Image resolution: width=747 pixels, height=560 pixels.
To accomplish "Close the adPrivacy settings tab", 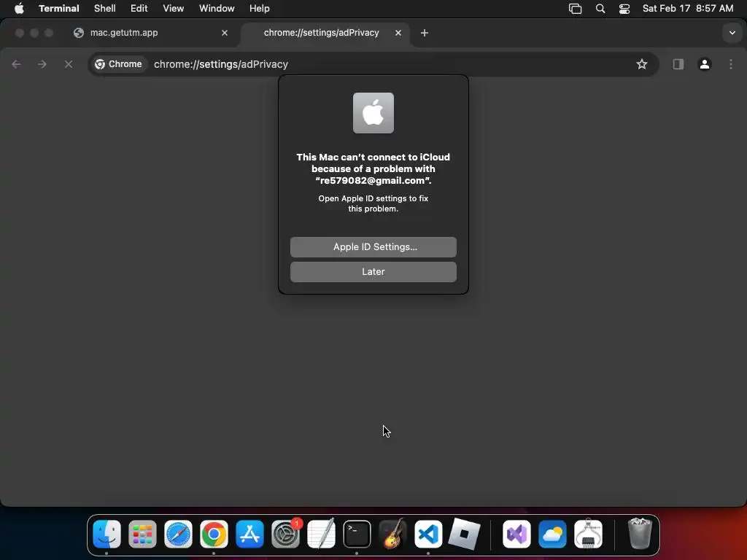I will click(398, 33).
